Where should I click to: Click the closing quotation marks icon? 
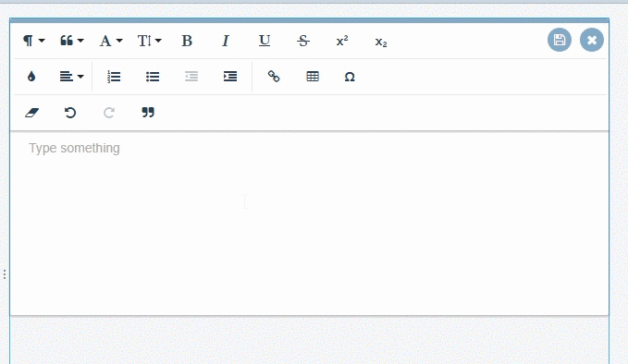[148, 113]
